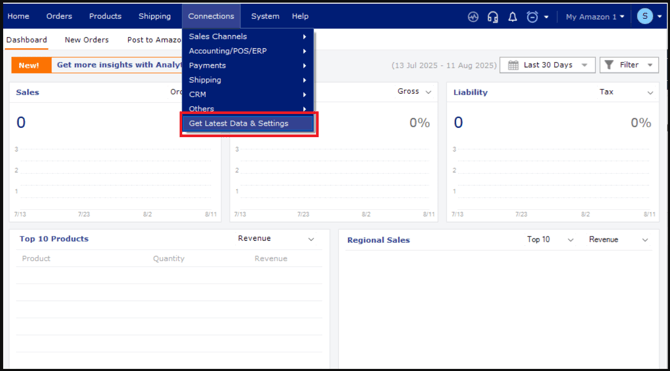
Task: Click the funnel Filter icon
Action: point(609,65)
